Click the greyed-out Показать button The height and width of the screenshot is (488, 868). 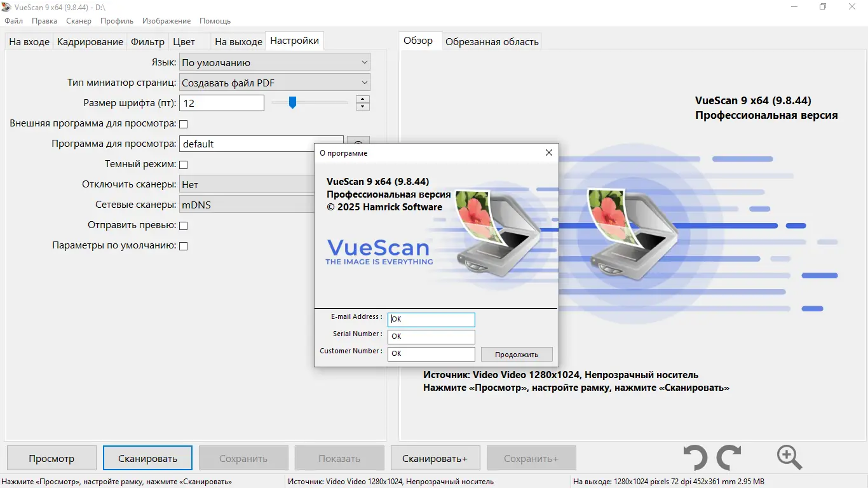coord(339,458)
